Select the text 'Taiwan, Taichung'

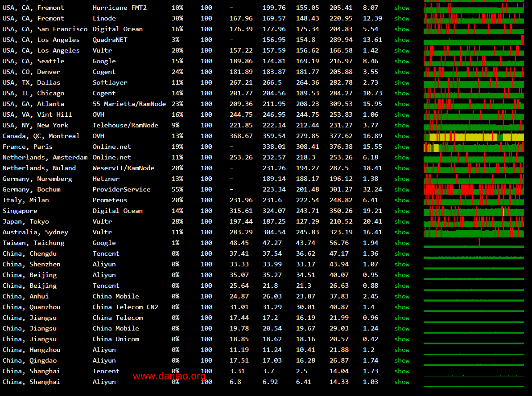(33, 243)
